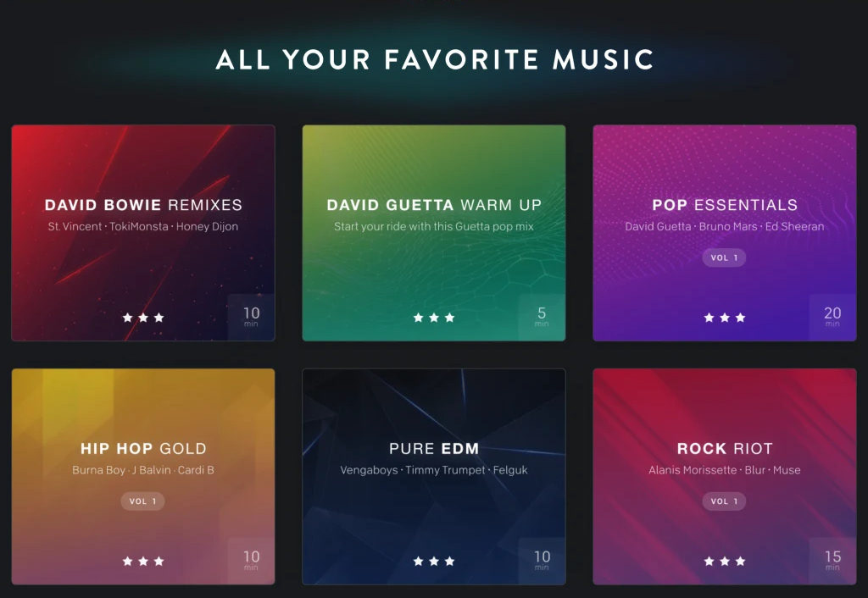Open the David Guetta Warm Up card

click(x=434, y=233)
